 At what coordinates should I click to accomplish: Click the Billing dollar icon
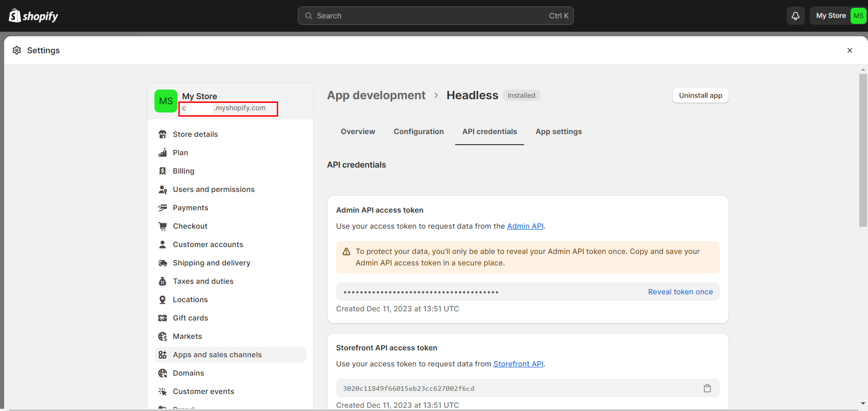(162, 171)
